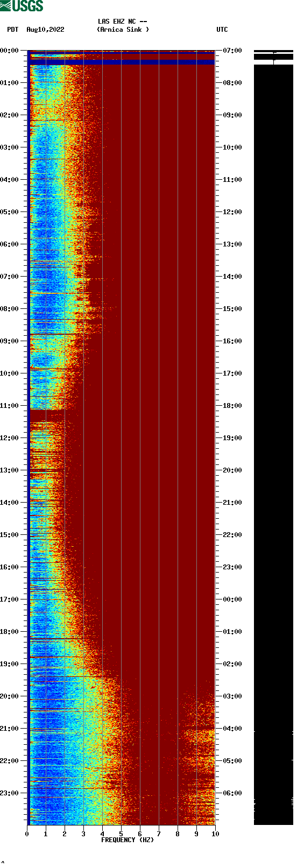
Task: Click the '(Arnica Sink )' station name
Action: (x=123, y=30)
